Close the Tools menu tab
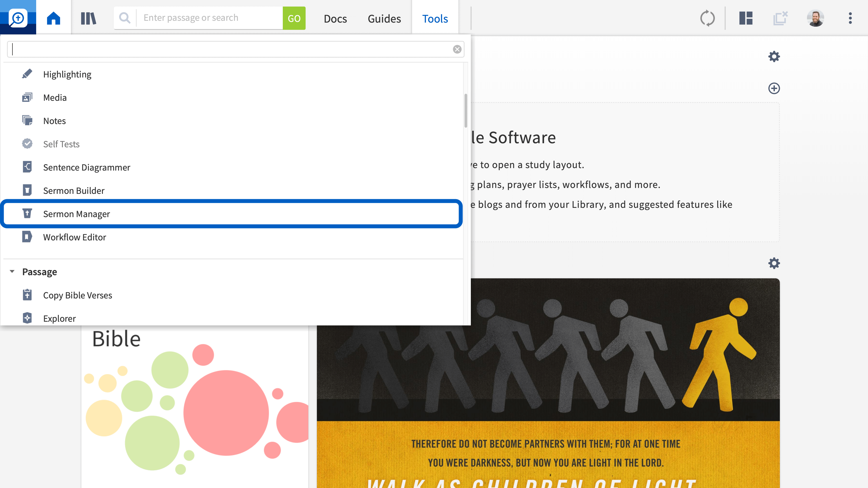 tap(435, 19)
